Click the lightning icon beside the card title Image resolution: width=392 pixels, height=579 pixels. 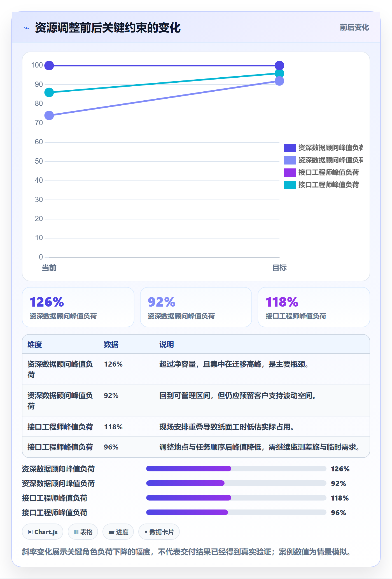(x=27, y=28)
